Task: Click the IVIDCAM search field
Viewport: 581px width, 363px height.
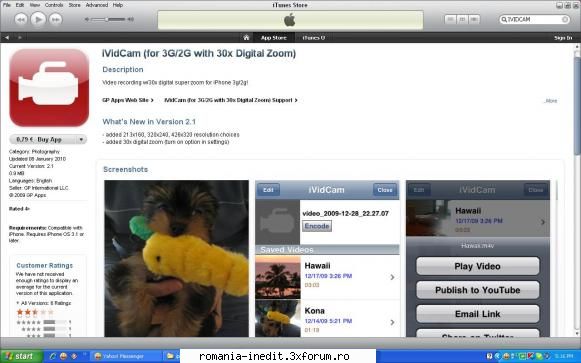Action: [x=534, y=19]
